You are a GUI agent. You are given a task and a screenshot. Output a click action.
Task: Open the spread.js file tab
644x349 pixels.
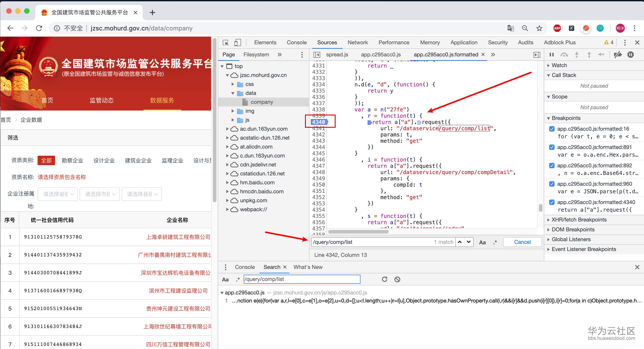337,55
